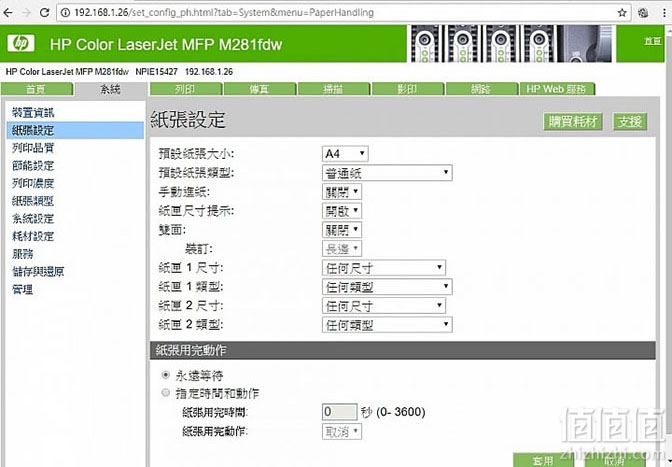
Task: Open the 紙匣 2 尺寸 dropdown
Action: [384, 305]
